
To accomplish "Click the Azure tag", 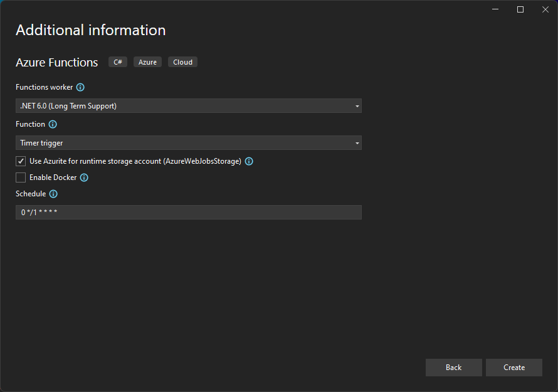I will click(x=147, y=61).
